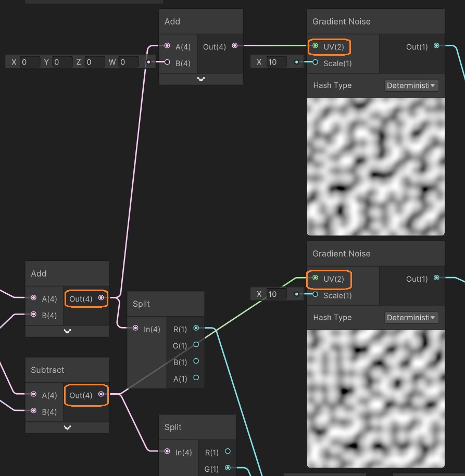465x476 pixels.
Task: Click the W value field of the vector input
Action: 129,62
